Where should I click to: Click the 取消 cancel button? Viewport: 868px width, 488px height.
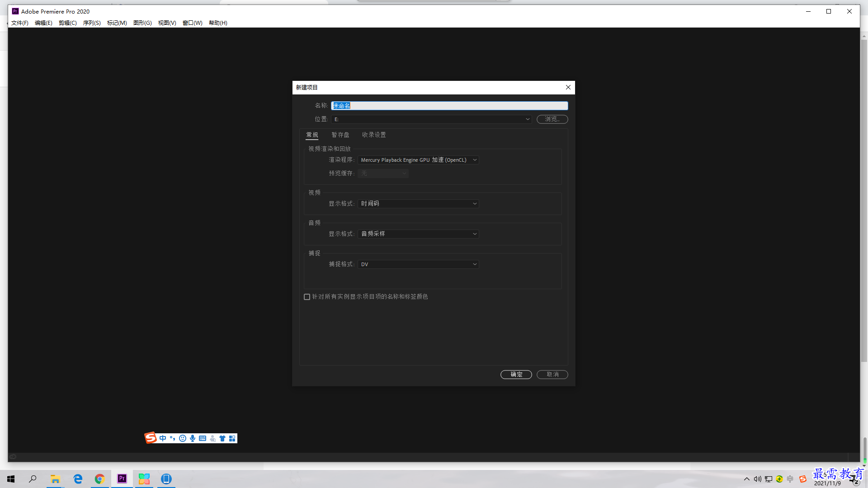tap(552, 375)
